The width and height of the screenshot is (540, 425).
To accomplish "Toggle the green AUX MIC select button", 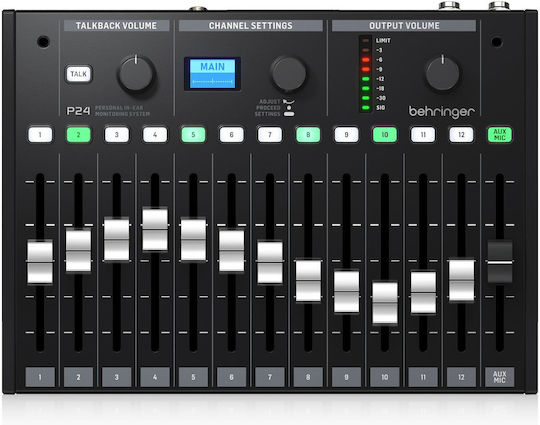I will [499, 134].
